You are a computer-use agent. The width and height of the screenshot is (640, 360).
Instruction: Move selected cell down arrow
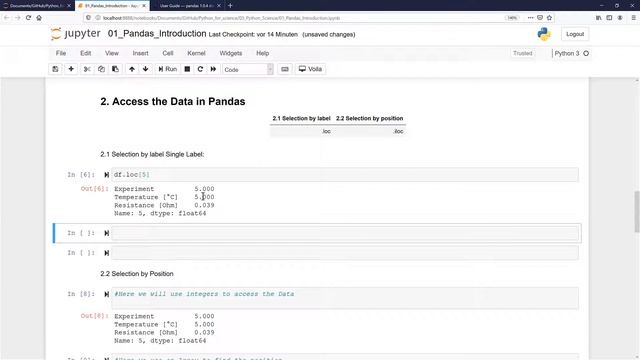click(146, 69)
